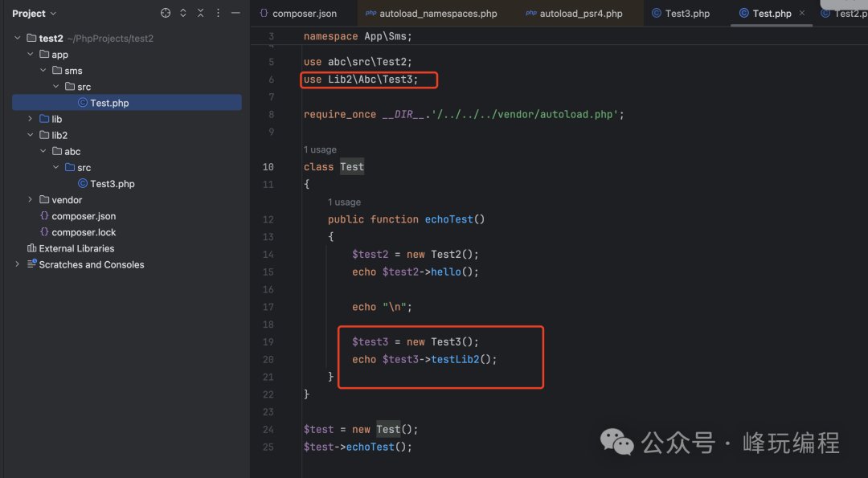Collapse the sms folder
Viewport: 868px width, 478px height.
point(43,71)
